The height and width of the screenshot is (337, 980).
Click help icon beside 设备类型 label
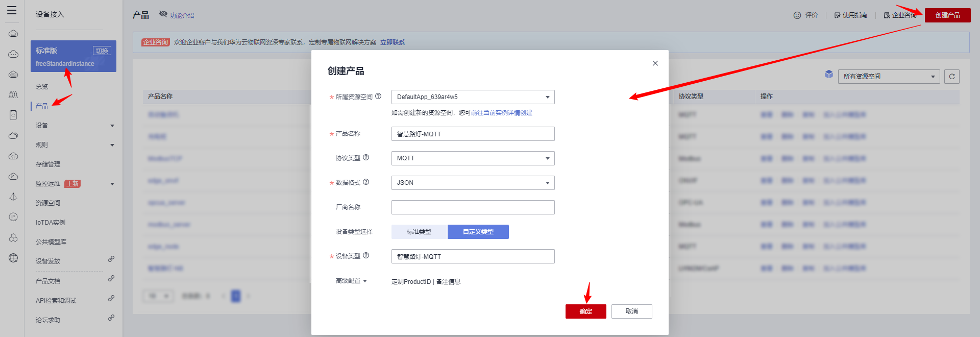(x=366, y=255)
